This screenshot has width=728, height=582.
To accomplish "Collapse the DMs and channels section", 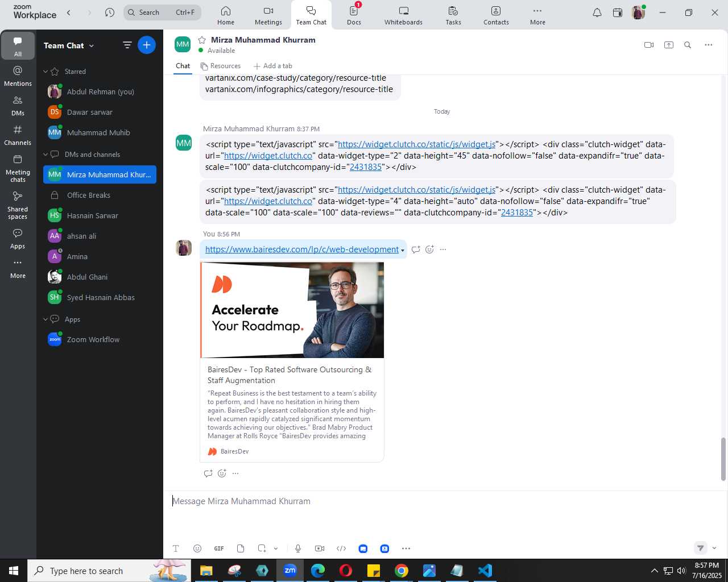I will (x=45, y=154).
